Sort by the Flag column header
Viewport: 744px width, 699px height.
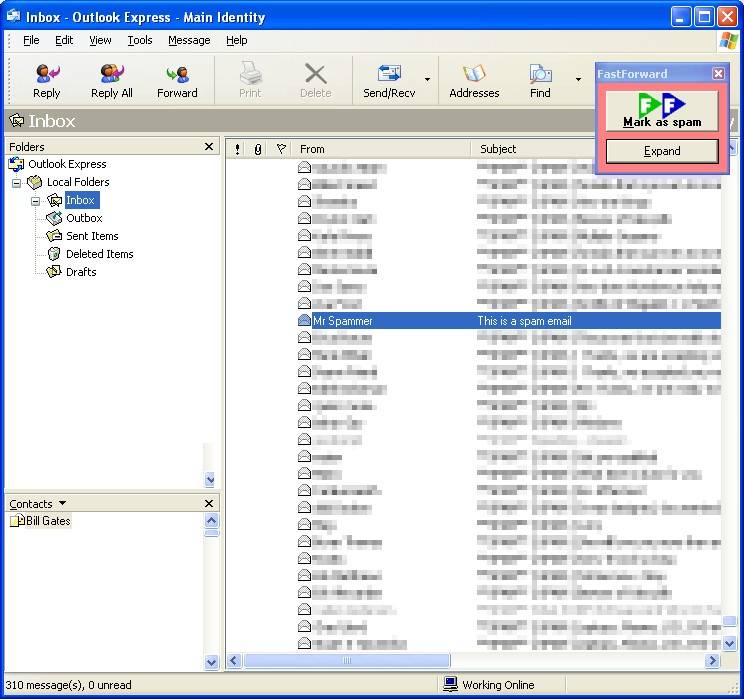[281, 149]
